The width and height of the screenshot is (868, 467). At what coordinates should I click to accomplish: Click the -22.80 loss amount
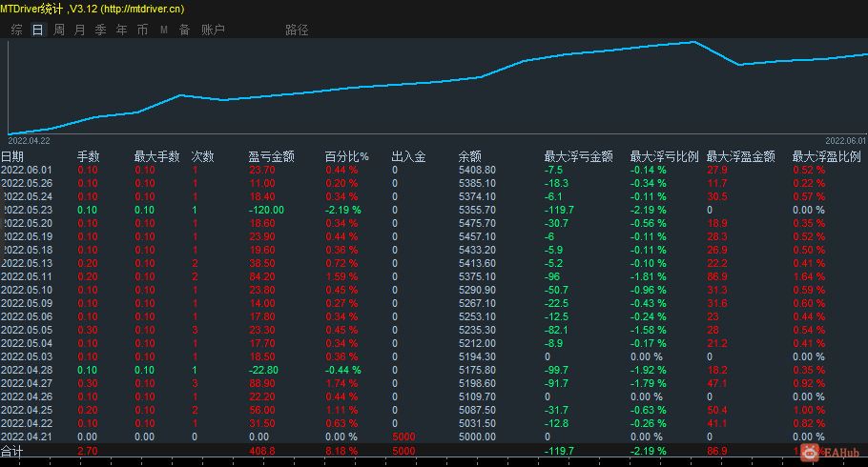263,370
